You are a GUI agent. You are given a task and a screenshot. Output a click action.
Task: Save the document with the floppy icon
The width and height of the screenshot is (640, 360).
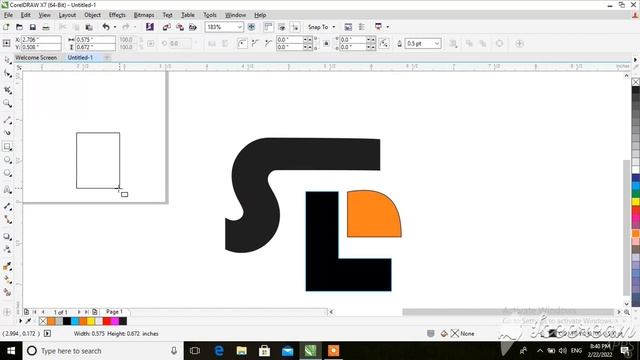pos(33,27)
